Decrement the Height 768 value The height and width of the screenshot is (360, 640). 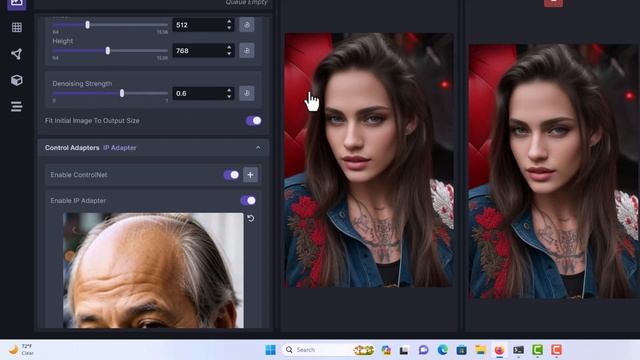(229, 54)
